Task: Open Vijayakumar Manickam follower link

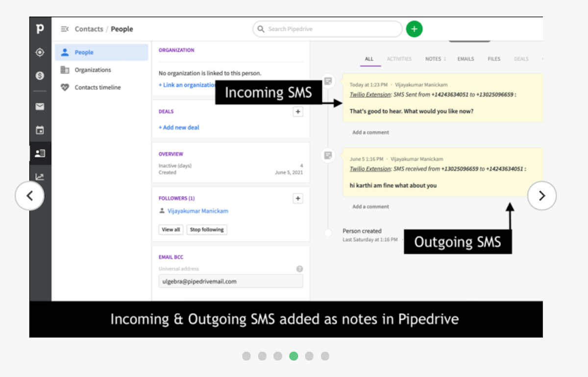Action: [x=198, y=211]
